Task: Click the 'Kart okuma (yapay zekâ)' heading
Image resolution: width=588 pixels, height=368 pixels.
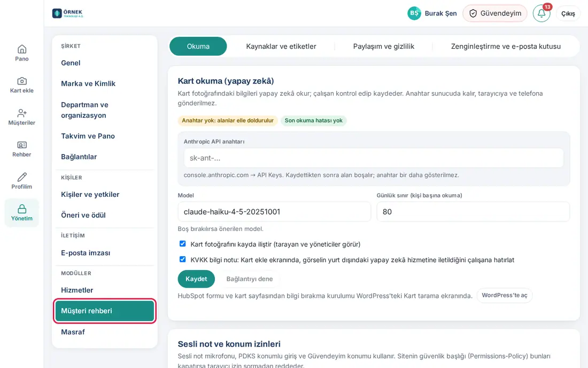Action: [226, 81]
